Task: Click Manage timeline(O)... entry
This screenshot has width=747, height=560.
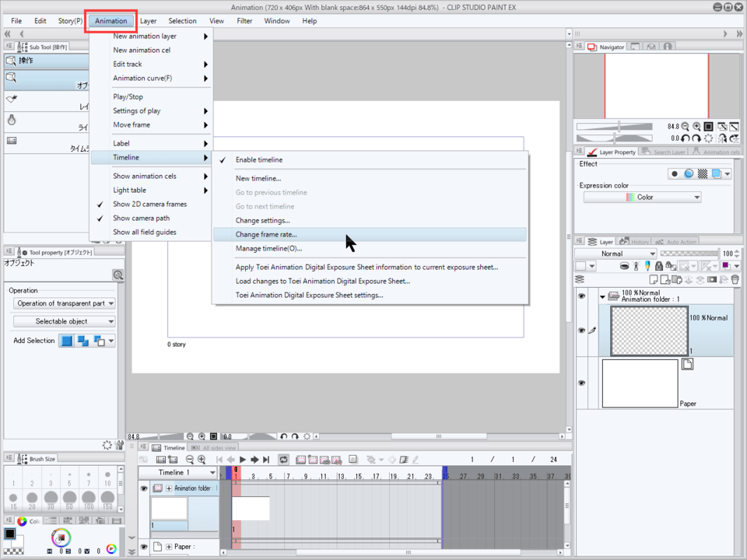Action: (268, 248)
